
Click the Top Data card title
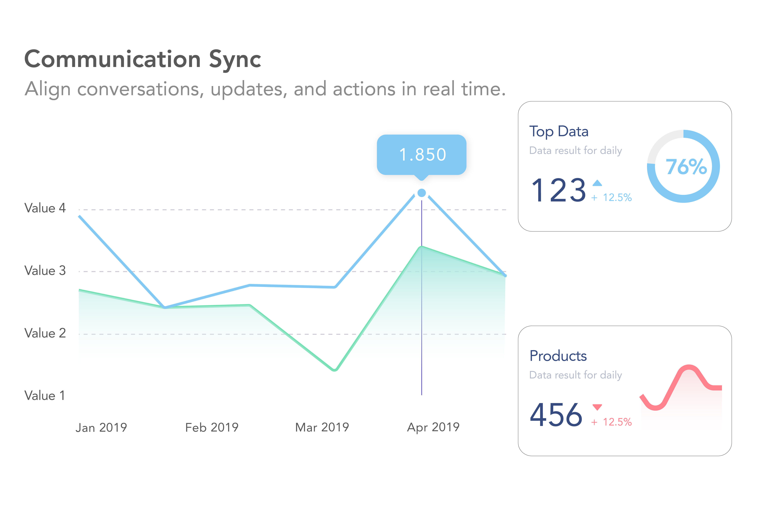559,131
